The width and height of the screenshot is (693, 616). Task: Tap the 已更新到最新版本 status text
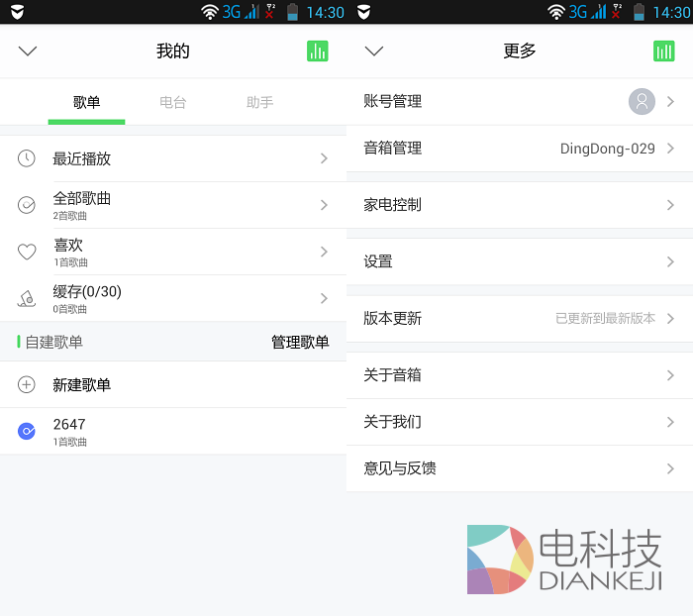(x=605, y=318)
